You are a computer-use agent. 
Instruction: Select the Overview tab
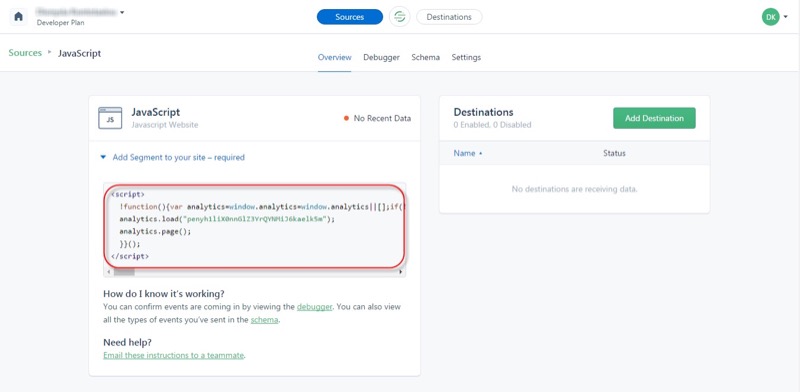coord(334,57)
